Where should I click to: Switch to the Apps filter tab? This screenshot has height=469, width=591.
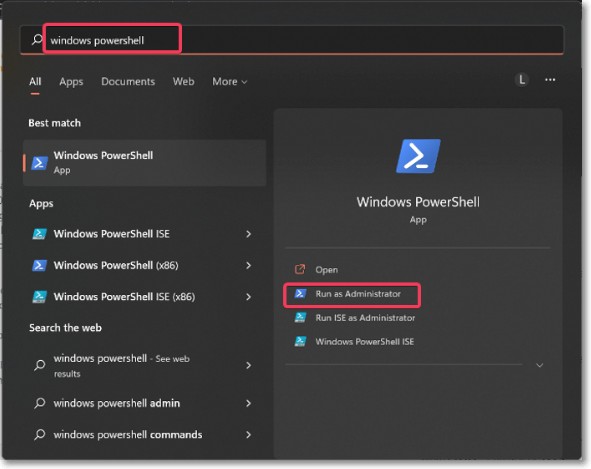click(71, 81)
